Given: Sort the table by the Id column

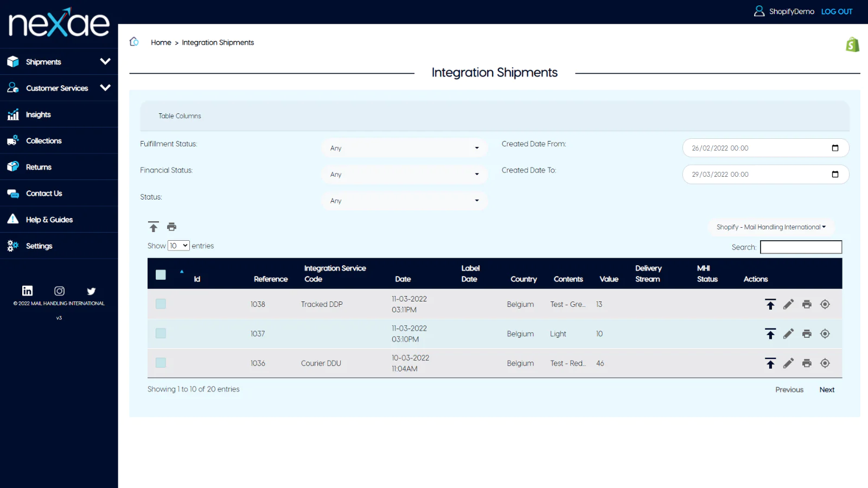Looking at the screenshot, I should [x=197, y=279].
